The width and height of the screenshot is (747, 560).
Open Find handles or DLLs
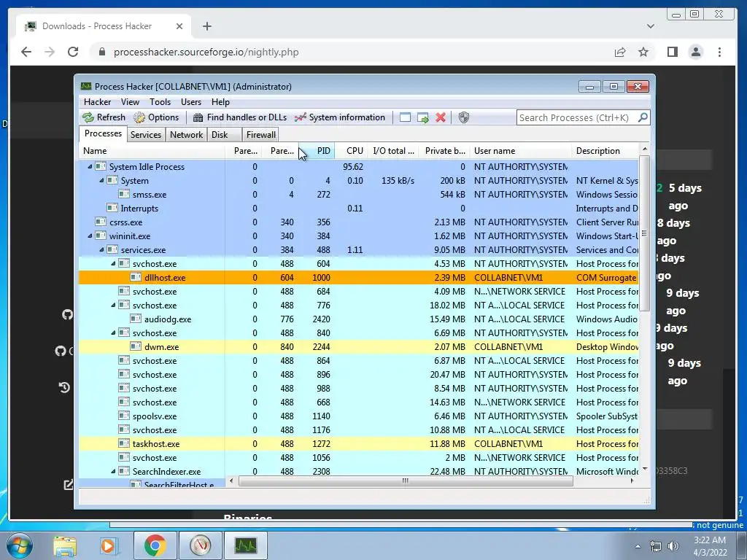point(239,117)
